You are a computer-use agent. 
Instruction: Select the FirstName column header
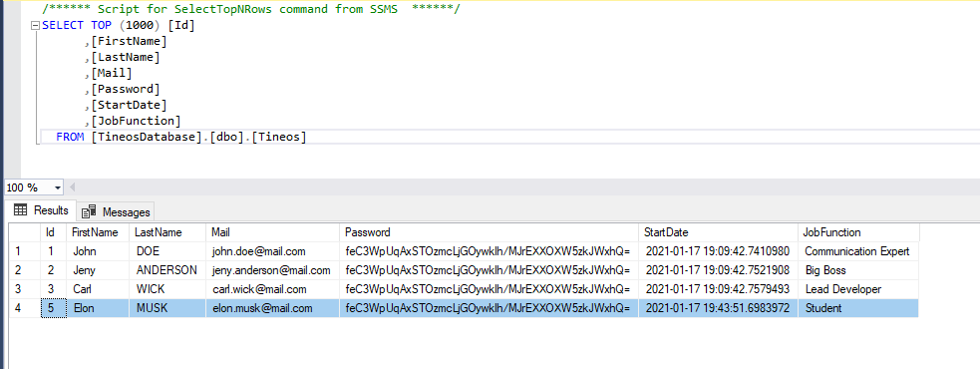click(x=98, y=232)
